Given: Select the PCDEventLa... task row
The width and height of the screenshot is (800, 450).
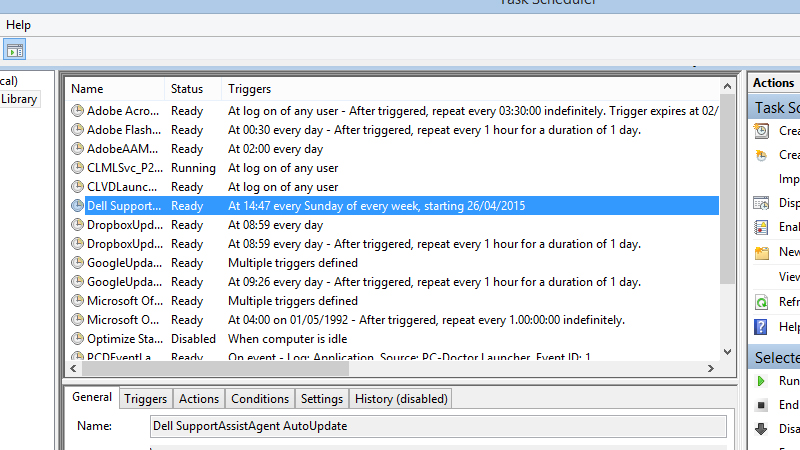Looking at the screenshot, I should (392, 357).
